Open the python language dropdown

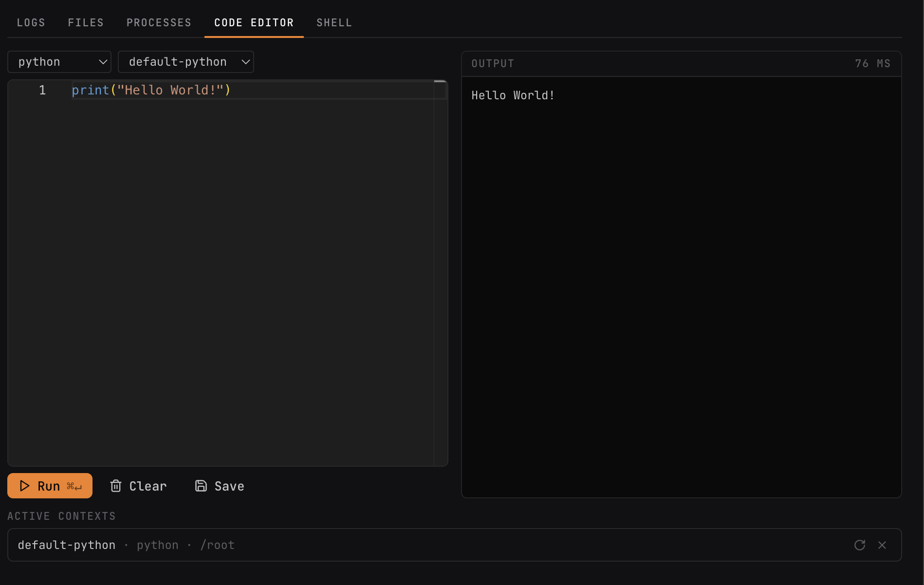tap(59, 62)
